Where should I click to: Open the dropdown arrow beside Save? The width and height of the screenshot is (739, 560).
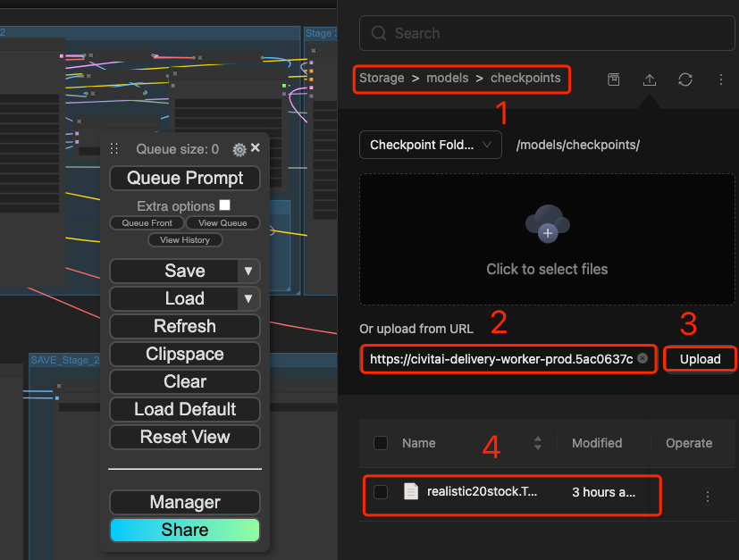click(x=248, y=271)
